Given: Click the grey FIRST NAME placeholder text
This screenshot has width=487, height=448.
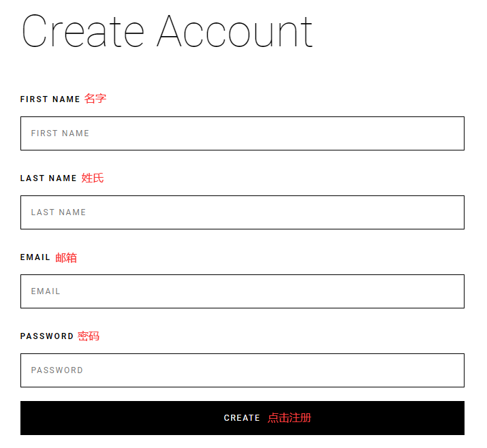Looking at the screenshot, I should [x=60, y=133].
